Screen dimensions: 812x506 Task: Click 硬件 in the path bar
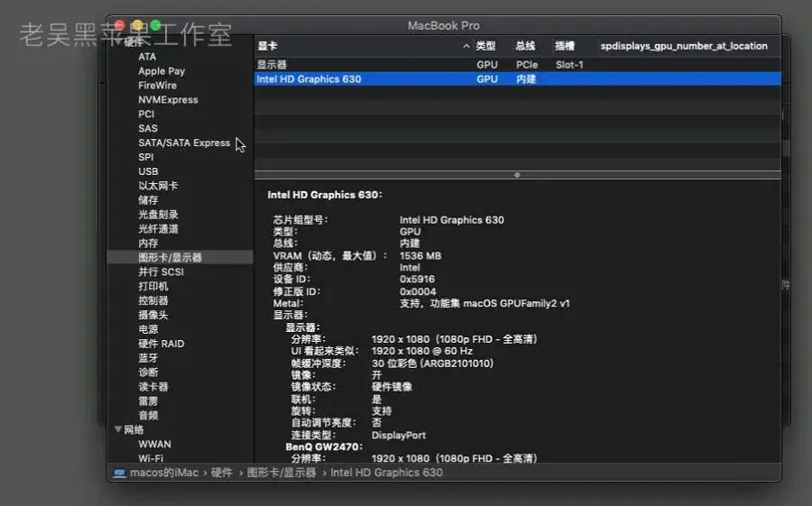click(x=221, y=473)
